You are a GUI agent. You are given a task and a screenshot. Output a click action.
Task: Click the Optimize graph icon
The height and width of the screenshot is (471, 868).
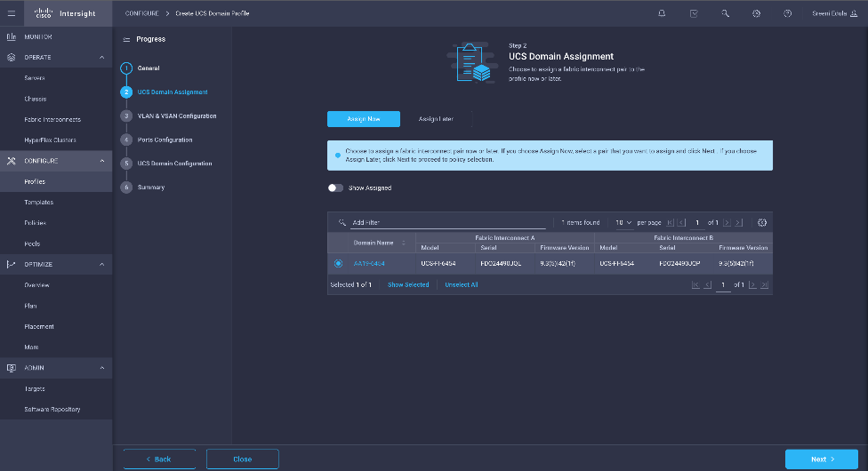click(11, 264)
